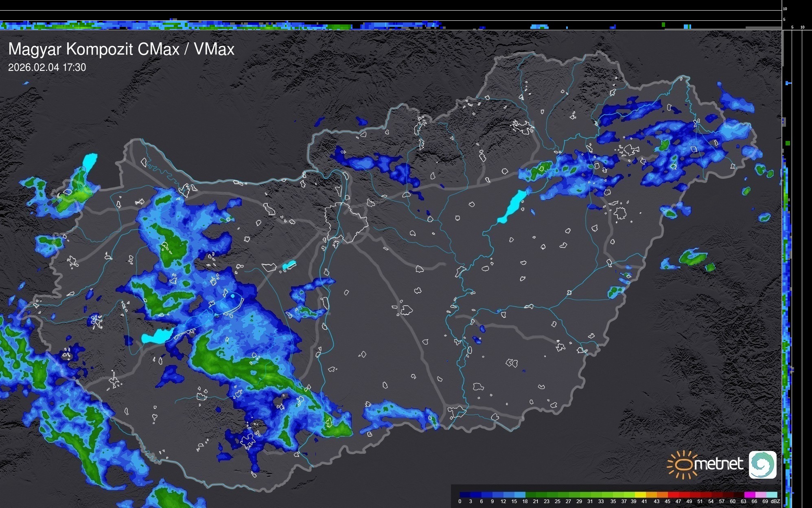This screenshot has height=508, width=812.
Task: Click the cyan Lake Balaton shape
Action: [157, 336]
